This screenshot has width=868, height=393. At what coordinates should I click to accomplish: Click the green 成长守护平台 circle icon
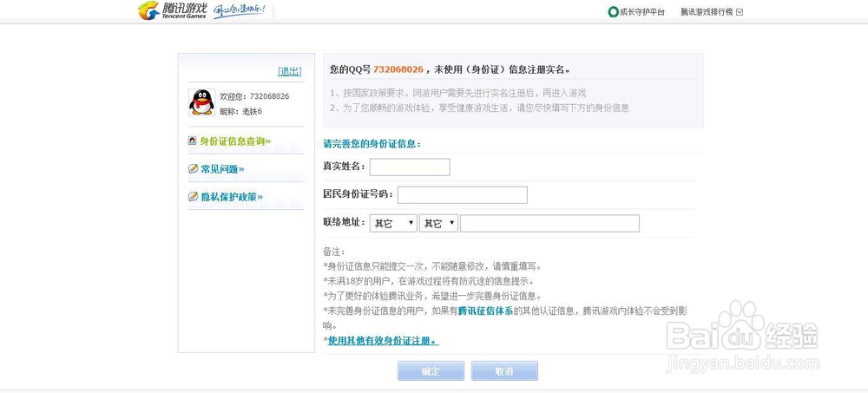coord(613,11)
